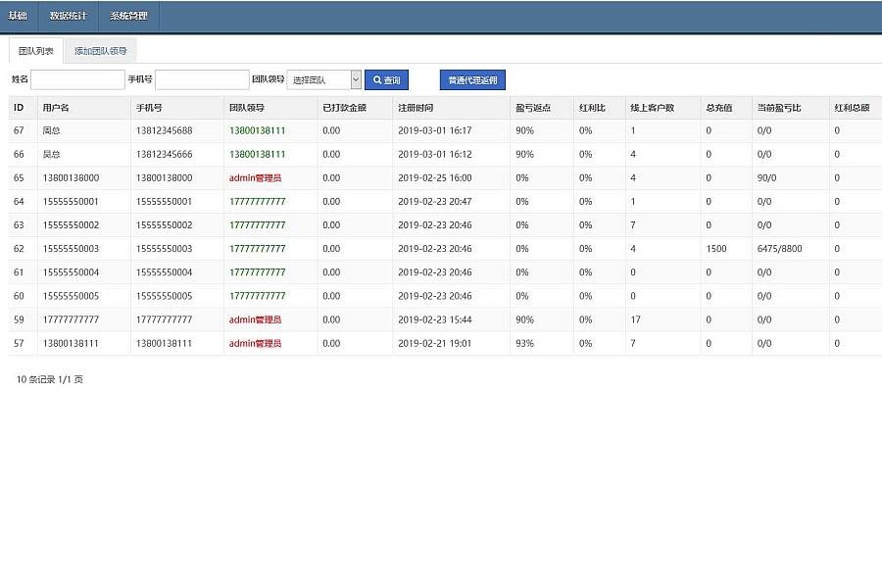882x588 pixels.
Task: Open the 数据统计 menu
Action: [68, 17]
